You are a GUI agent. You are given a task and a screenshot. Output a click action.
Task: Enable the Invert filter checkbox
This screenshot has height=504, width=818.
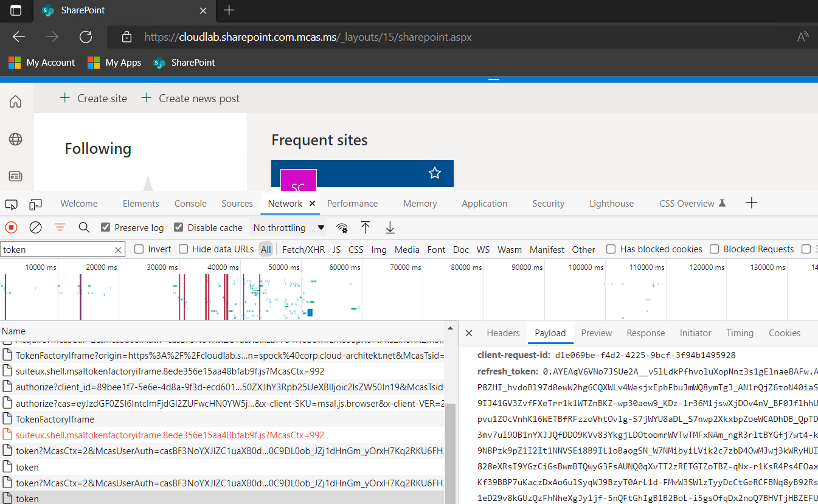tap(139, 249)
